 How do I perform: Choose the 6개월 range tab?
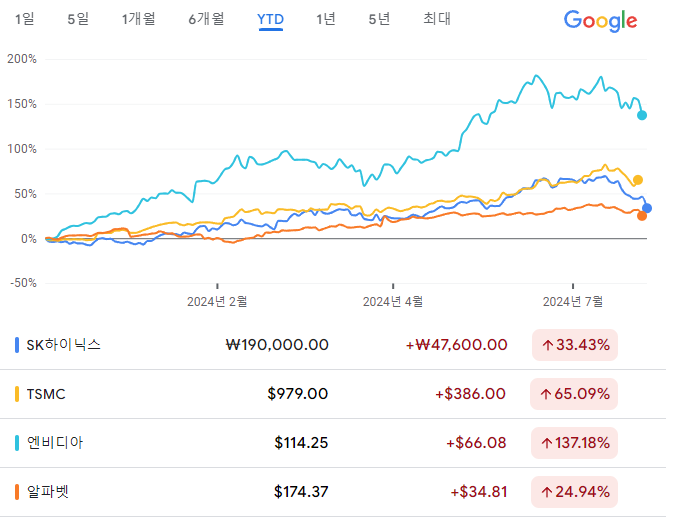tap(206, 19)
